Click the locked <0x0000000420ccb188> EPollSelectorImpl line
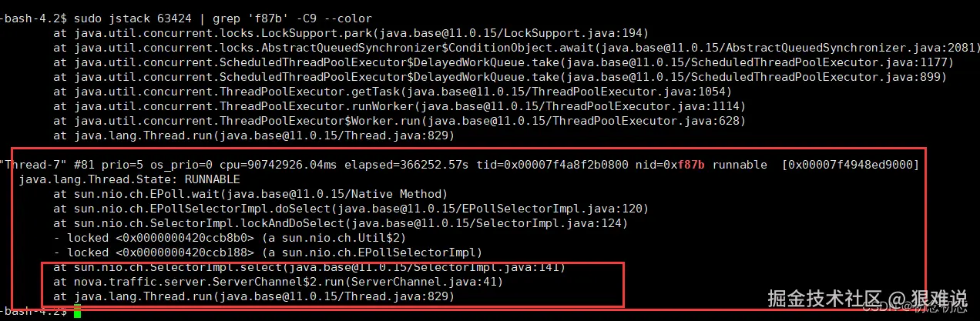This screenshot has width=980, height=321. click(267, 252)
